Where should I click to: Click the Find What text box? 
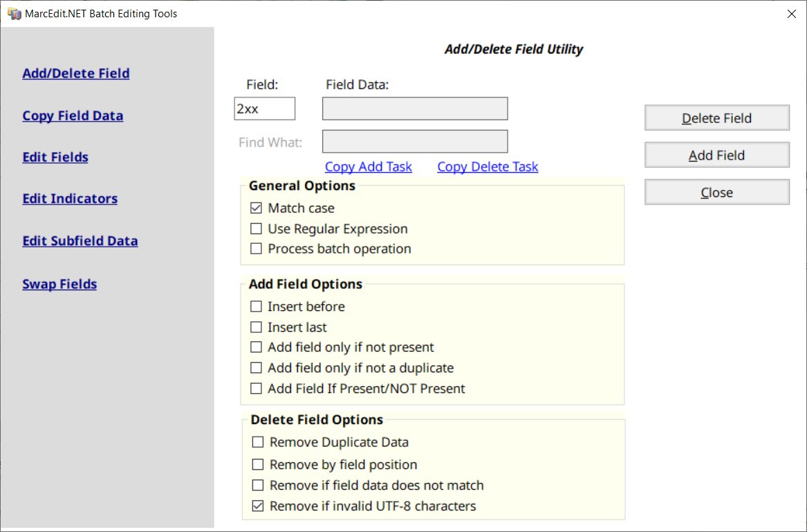(415, 142)
